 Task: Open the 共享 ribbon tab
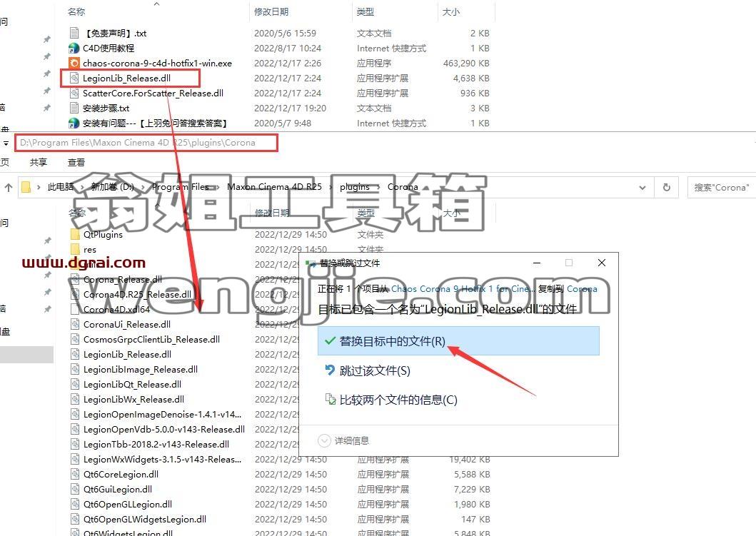[x=39, y=163]
